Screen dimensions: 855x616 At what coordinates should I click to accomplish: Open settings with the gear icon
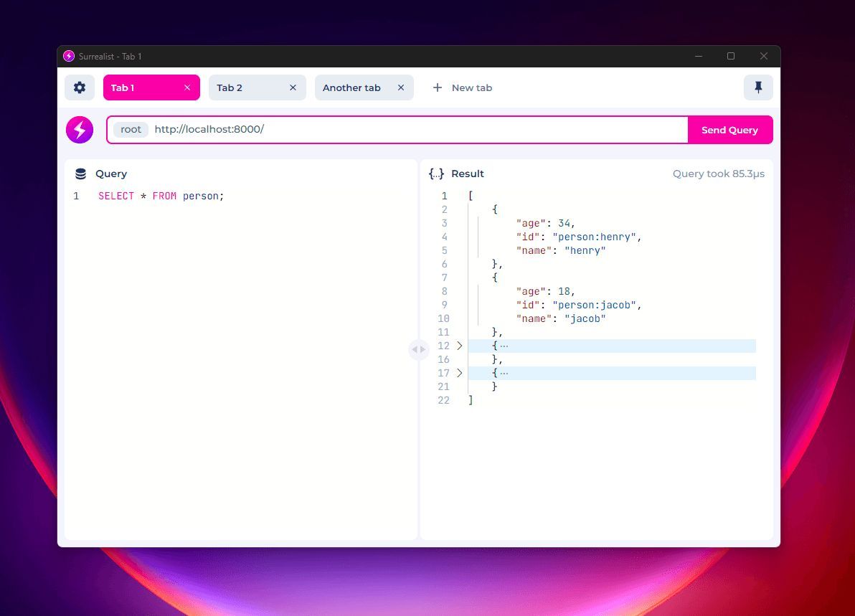point(80,87)
